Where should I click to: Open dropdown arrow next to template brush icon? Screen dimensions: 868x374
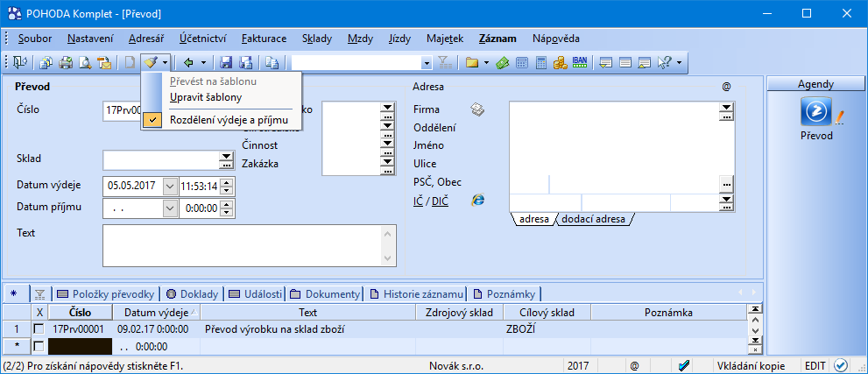coord(165,62)
